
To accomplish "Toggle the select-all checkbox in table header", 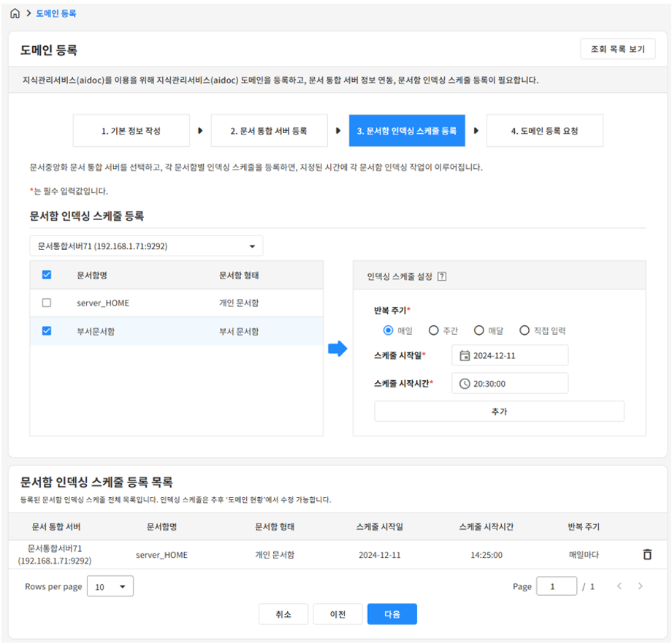I will pyautogui.click(x=47, y=275).
